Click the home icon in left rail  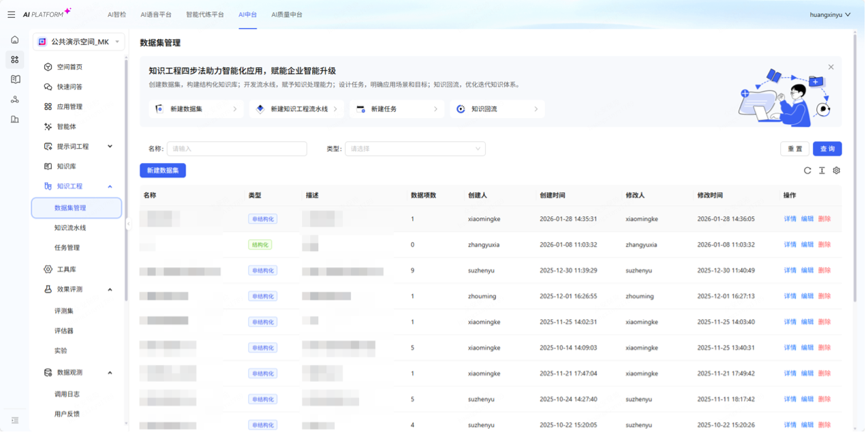pyautogui.click(x=15, y=40)
